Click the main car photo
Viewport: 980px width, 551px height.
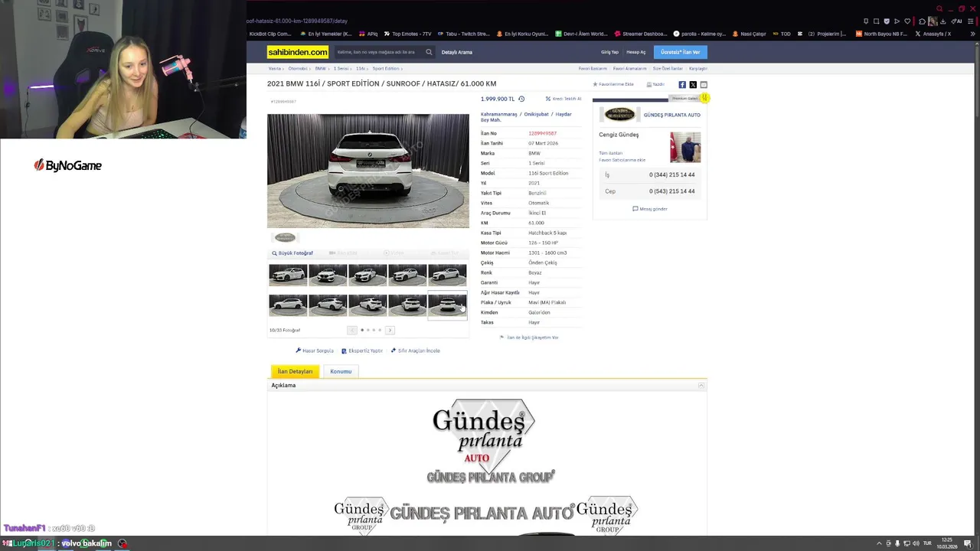tap(368, 171)
